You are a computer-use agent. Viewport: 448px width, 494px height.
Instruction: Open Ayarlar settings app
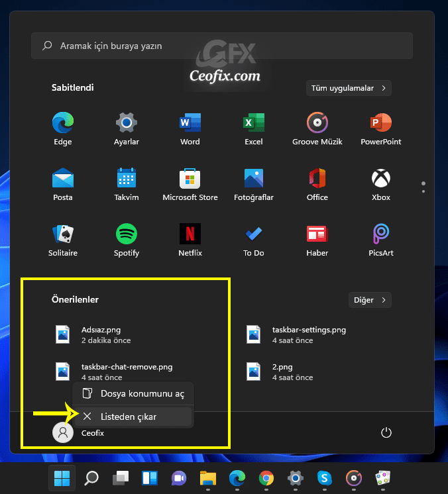coord(127,128)
